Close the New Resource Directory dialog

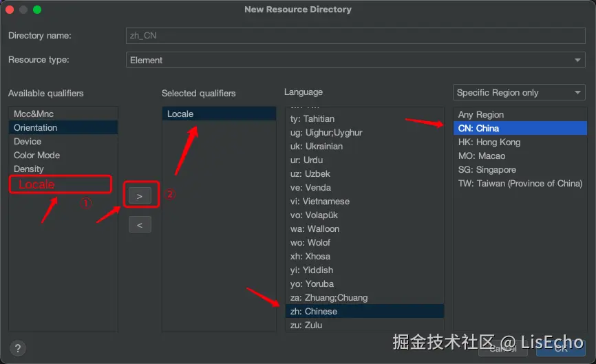tap(10, 10)
